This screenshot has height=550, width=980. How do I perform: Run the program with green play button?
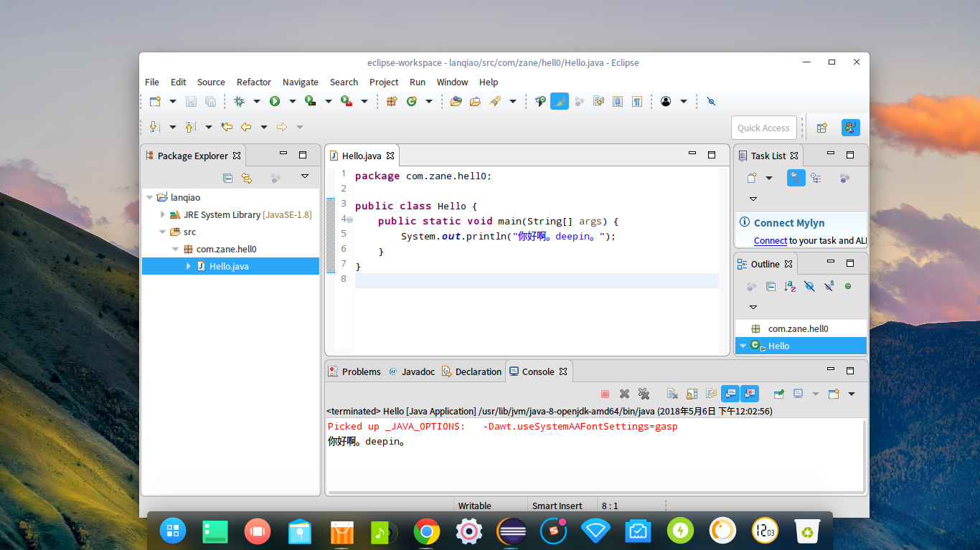click(x=275, y=102)
